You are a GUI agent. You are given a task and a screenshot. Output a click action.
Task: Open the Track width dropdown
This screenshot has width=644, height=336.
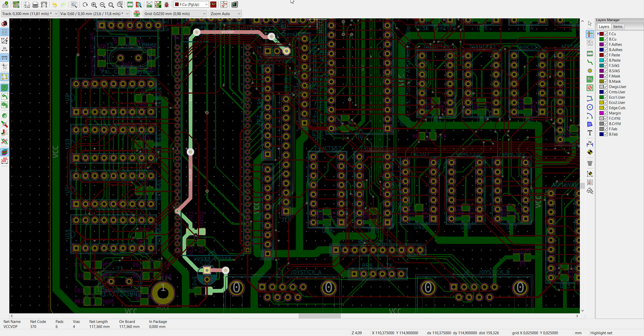30,14
